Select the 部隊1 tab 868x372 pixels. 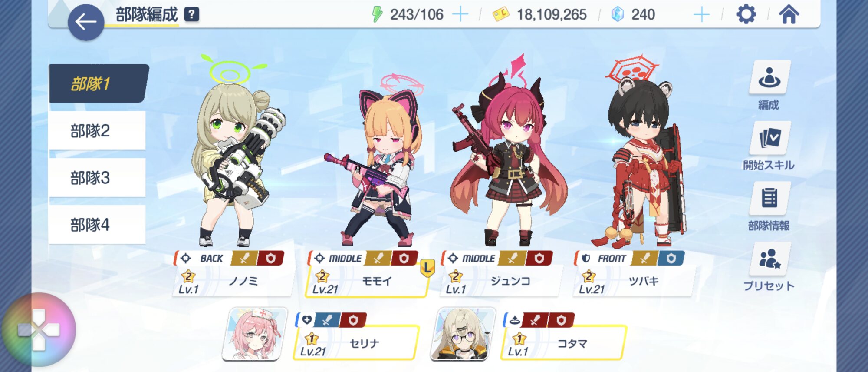pos(99,83)
